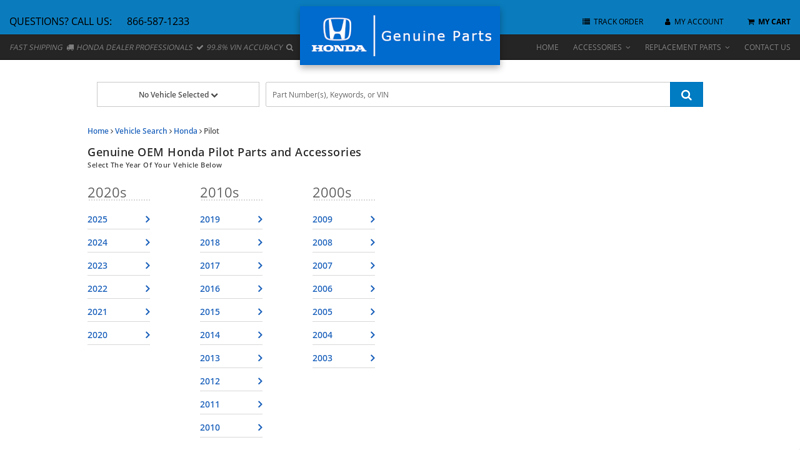Image resolution: width=800 pixels, height=450 pixels.
Task: Click the truck icon beside Fast Shipping
Action: pos(70,47)
